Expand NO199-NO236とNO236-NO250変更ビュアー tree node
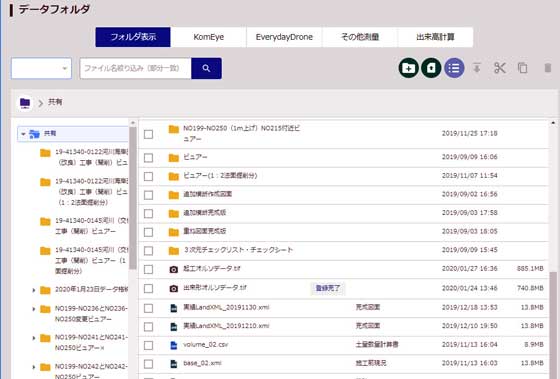This screenshot has width=560, height=379. (x=34, y=309)
